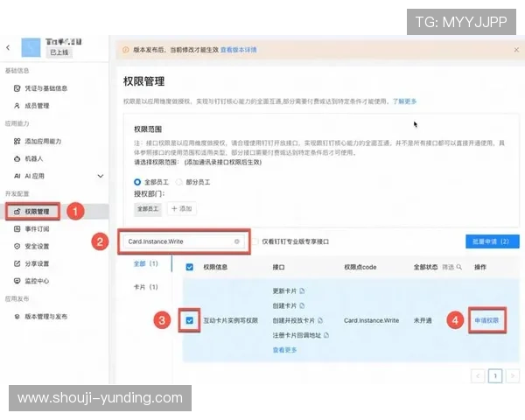Image resolution: width=525 pixels, height=420 pixels.
Task: Switch to the 卡片 (1) tab
Action: point(145,287)
